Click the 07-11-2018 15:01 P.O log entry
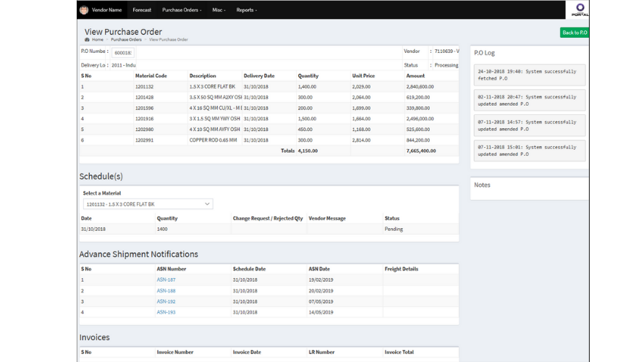The width and height of the screenshot is (644, 362). 530,151
